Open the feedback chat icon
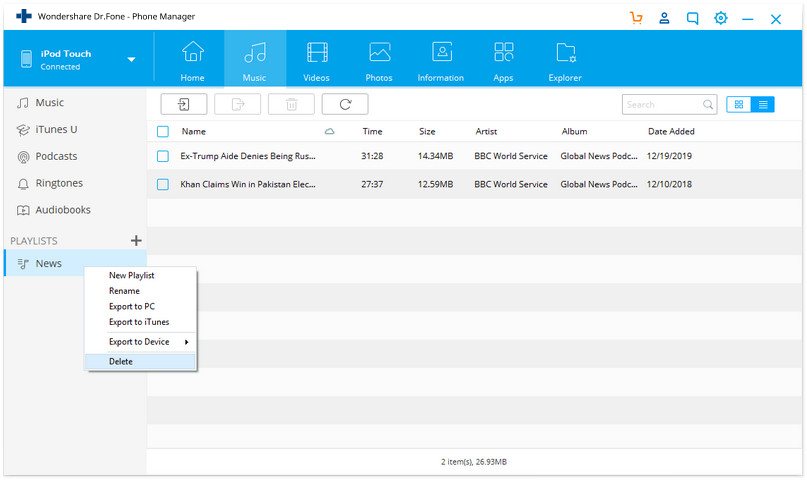This screenshot has width=807, height=480. pos(693,19)
